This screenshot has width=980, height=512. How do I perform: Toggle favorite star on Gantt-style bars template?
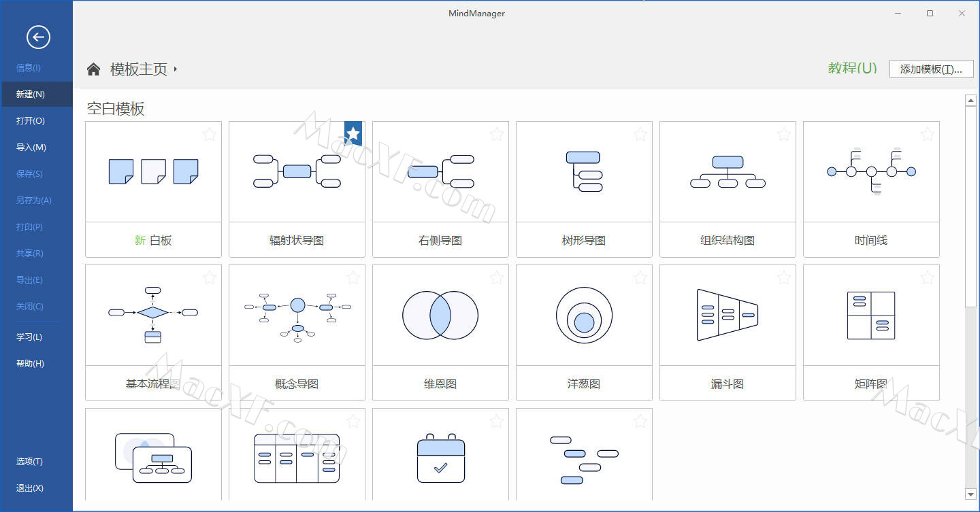640,421
